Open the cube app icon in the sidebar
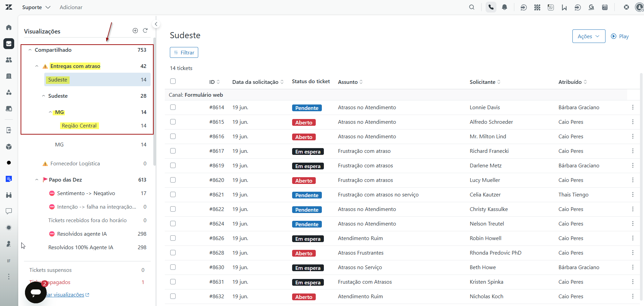The image size is (644, 306). pyautogui.click(x=9, y=147)
